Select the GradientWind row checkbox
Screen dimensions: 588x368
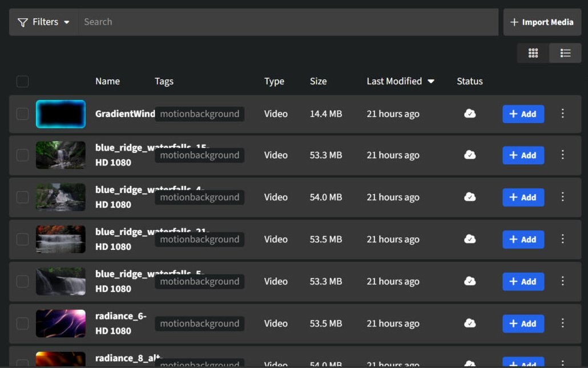click(22, 114)
